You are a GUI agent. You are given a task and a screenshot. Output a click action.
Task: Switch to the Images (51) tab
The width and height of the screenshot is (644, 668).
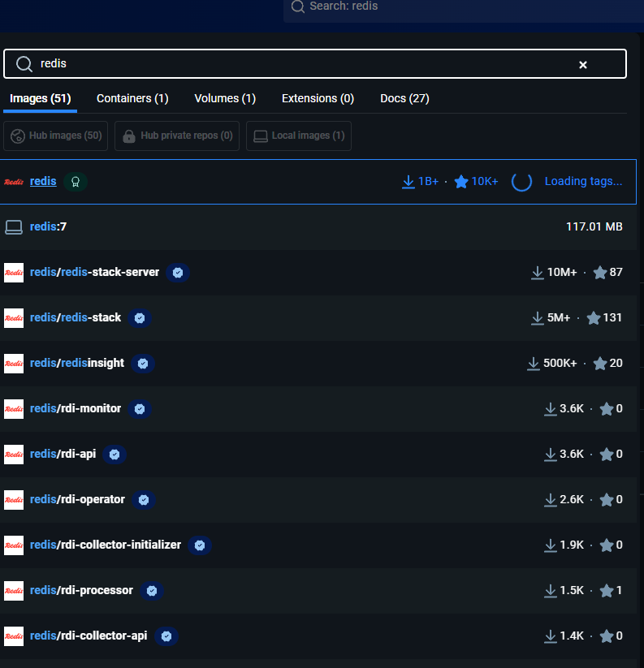(x=40, y=98)
